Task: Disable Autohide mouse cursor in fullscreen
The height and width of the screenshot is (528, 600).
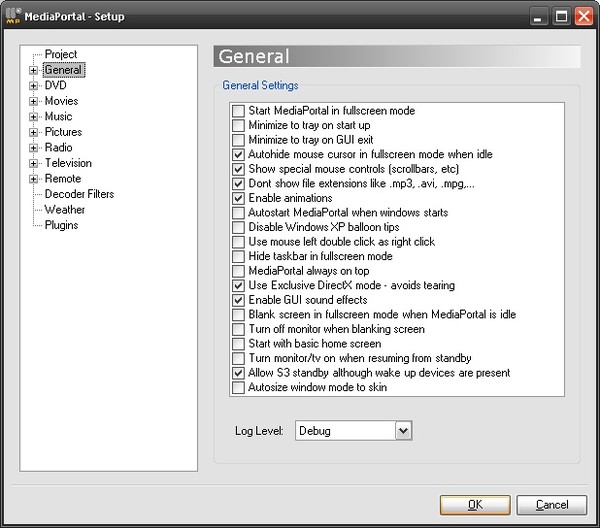Action: (238, 155)
